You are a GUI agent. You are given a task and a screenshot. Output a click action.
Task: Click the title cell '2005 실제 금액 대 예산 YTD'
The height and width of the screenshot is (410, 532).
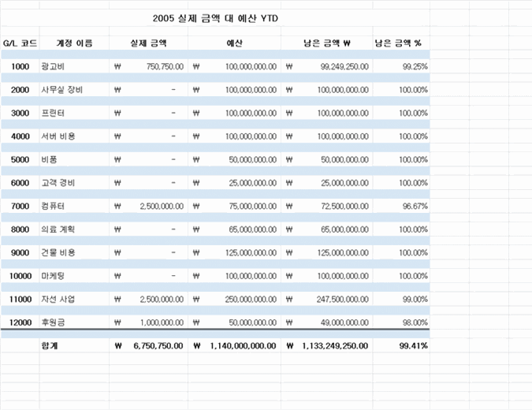coord(215,17)
